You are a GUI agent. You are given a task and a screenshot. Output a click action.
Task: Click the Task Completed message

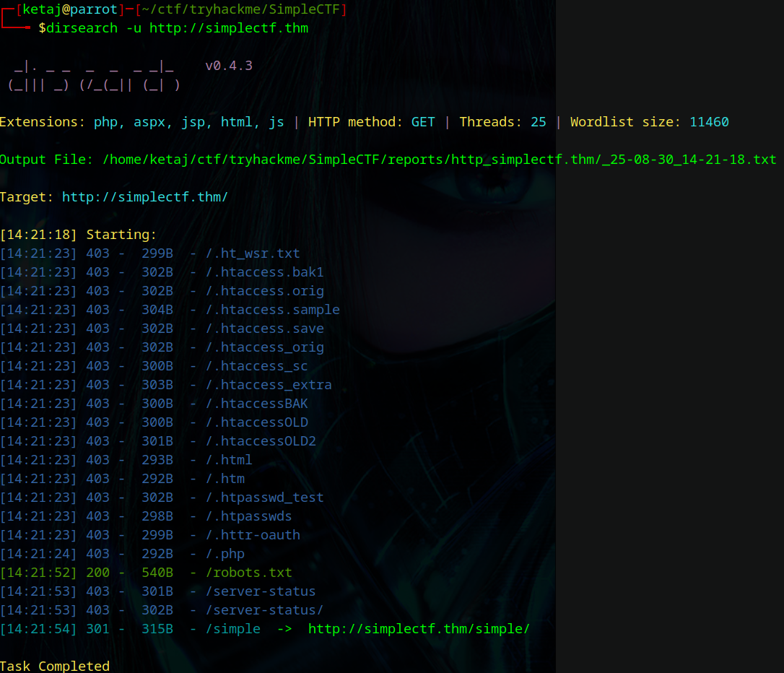54,666
